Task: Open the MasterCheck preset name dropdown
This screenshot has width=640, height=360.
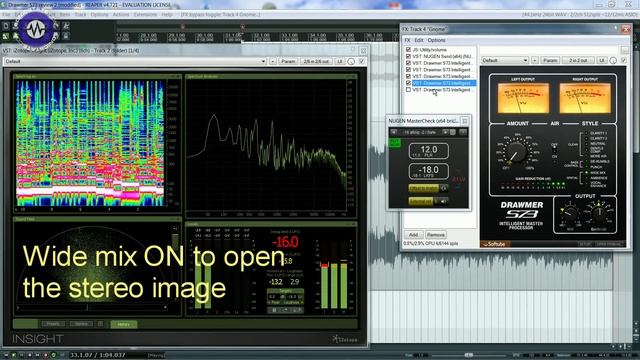Action: click(x=420, y=132)
